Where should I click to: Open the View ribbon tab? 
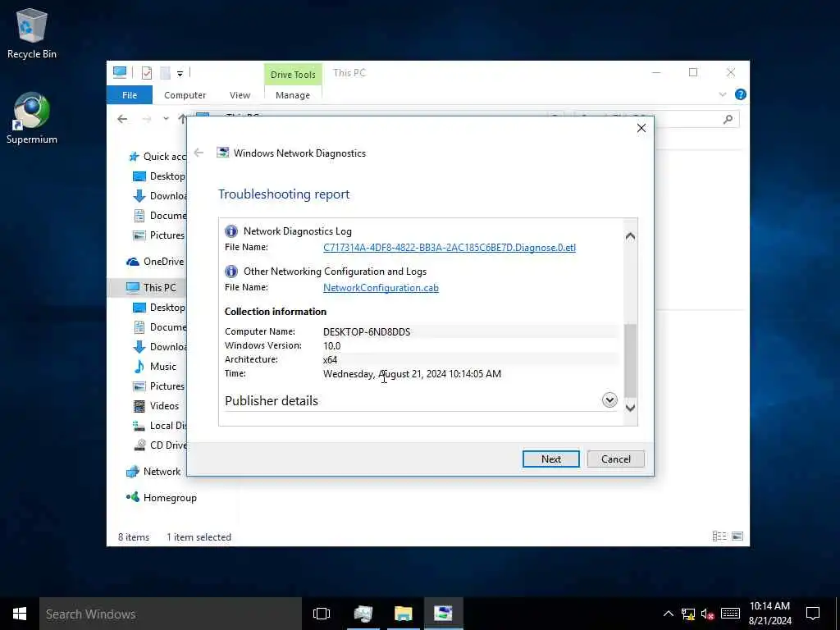[x=240, y=95]
